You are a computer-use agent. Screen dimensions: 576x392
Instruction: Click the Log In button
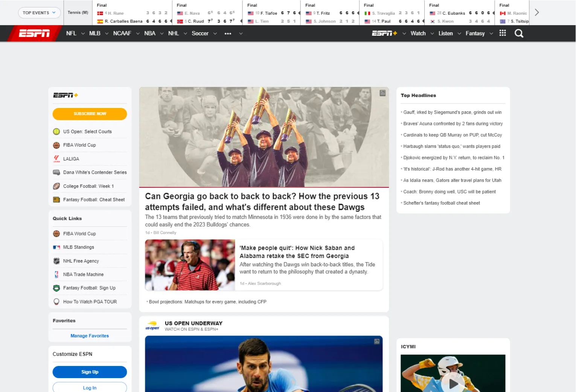[x=90, y=387]
